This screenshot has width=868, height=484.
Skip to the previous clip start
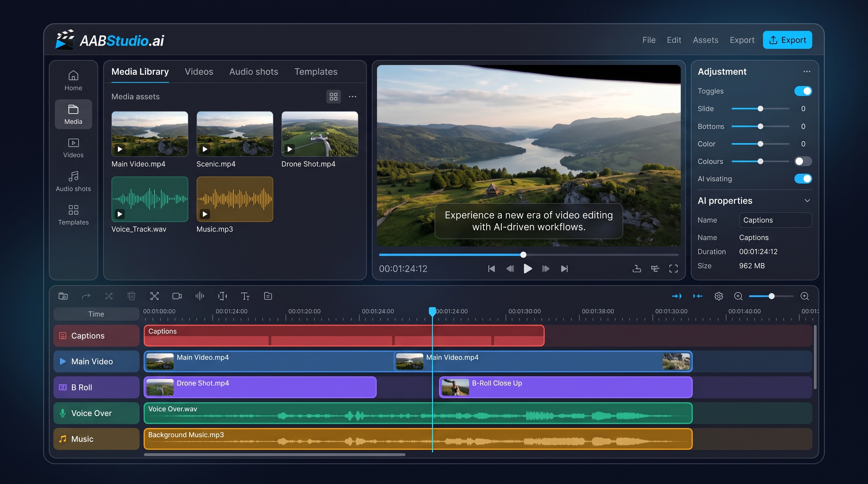[491, 268]
